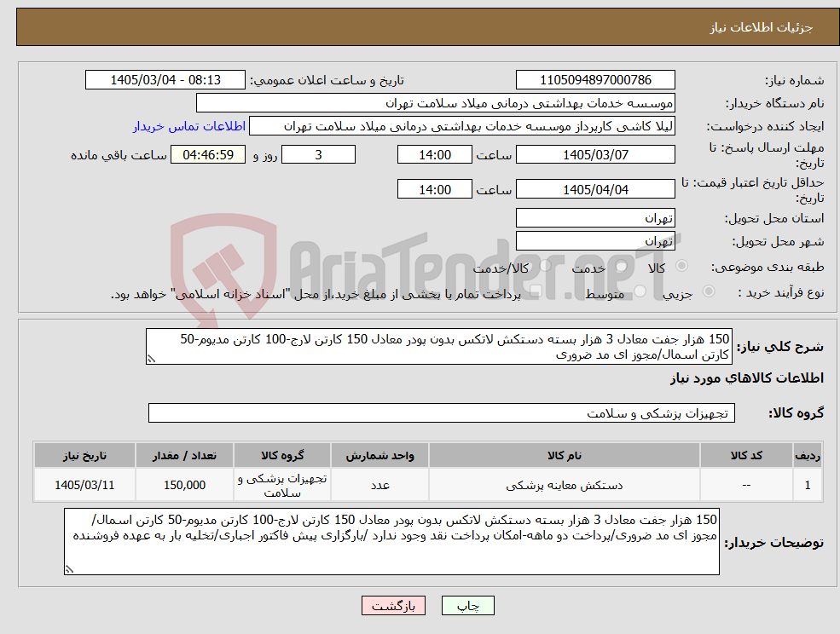The height and width of the screenshot is (634, 840).
Task: Click the اطلاعات کالاهای مورد نیاز section heading
Action: (x=747, y=378)
